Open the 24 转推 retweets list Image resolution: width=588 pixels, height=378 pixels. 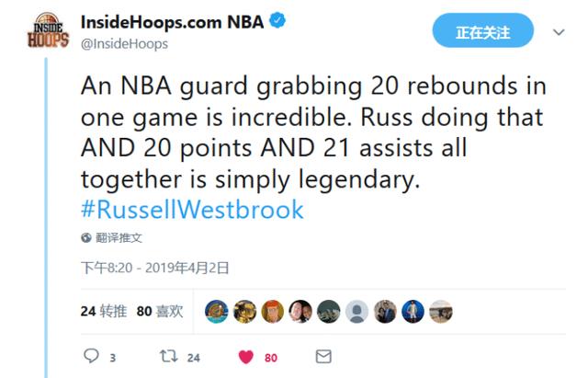tap(104, 311)
